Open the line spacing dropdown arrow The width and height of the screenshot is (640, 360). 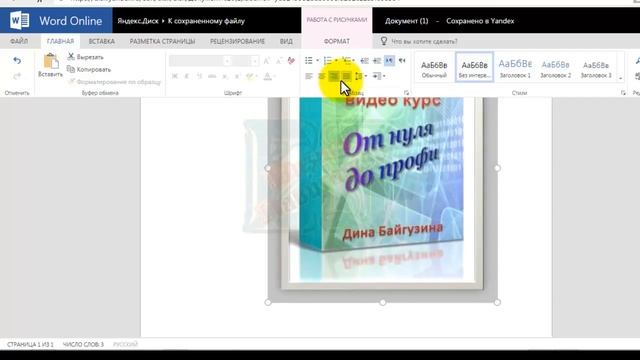[x=366, y=76]
